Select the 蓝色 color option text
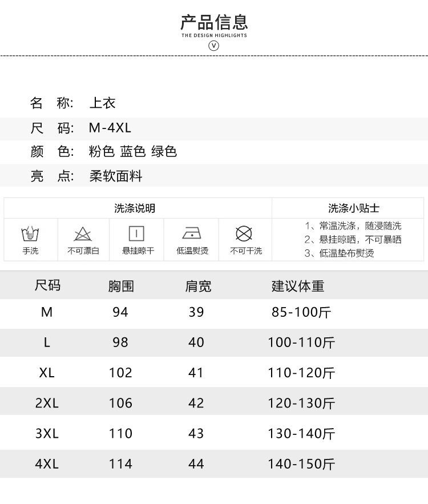This screenshot has height=504, width=428. coord(133,152)
